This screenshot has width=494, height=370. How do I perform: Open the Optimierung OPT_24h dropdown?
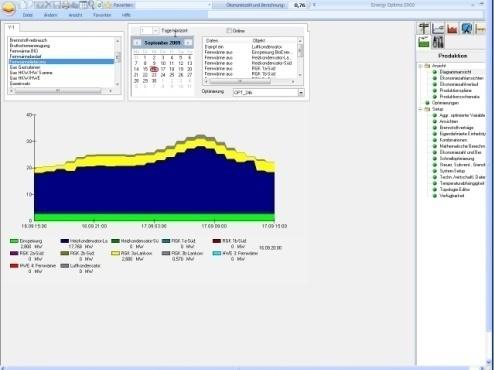[x=301, y=92]
